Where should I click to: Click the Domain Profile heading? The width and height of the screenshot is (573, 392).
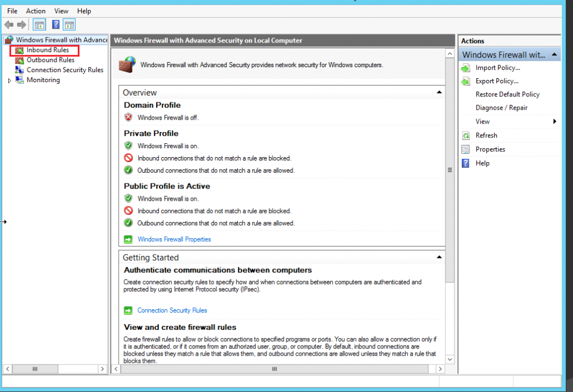pyautogui.click(x=152, y=105)
